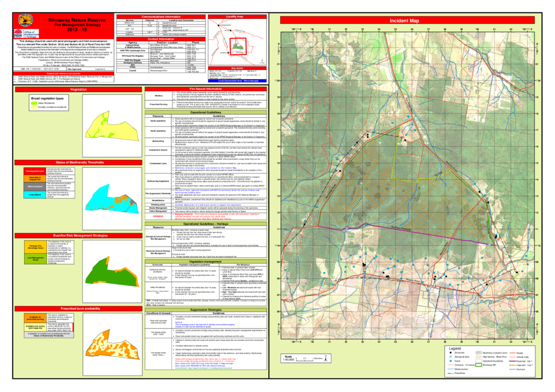Click the Operational Guidelines - Heritage header

click(x=205, y=224)
